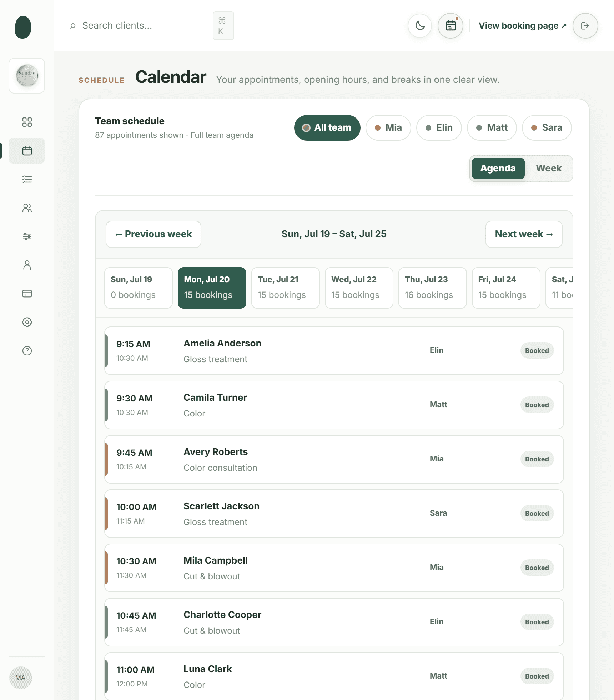Image resolution: width=614 pixels, height=700 pixels.
Task: Go to Next week
Action: [x=524, y=234]
